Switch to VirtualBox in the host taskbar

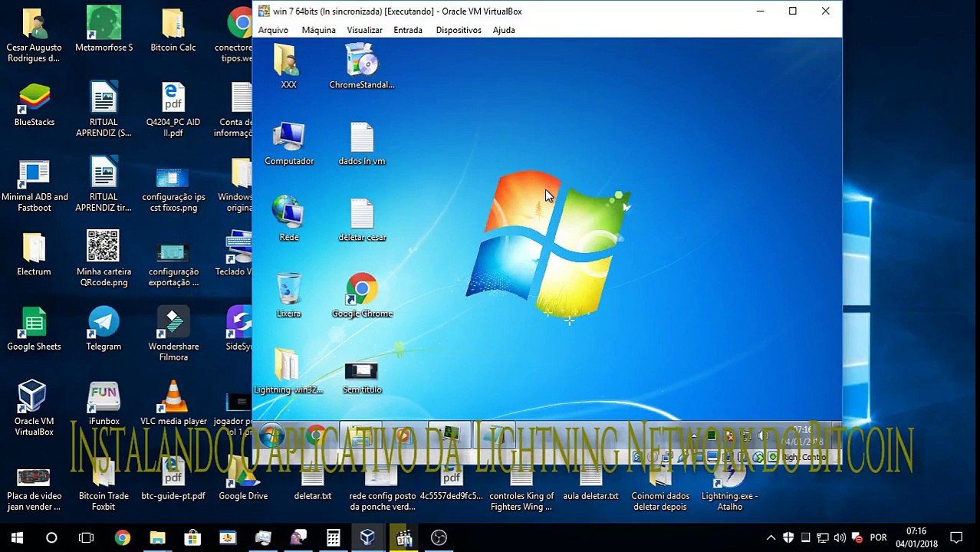pos(368,537)
